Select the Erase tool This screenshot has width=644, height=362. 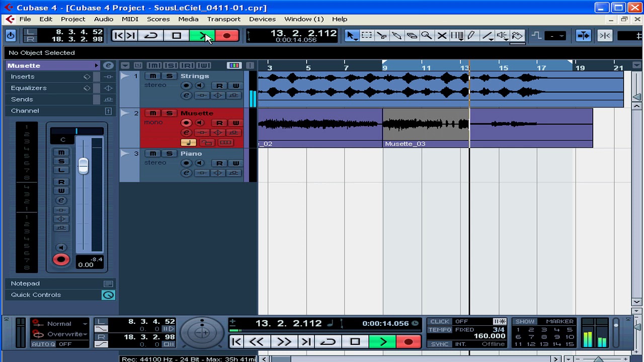[x=412, y=36]
